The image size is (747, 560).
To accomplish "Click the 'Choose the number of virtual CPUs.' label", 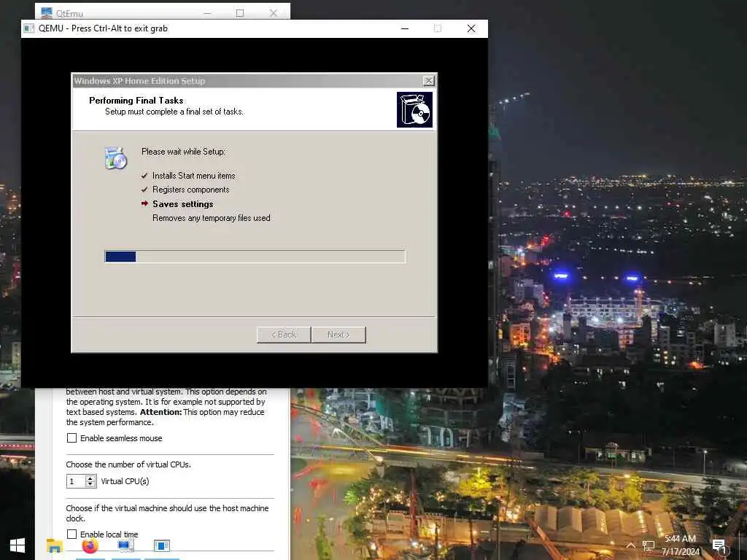I will 128,464.
